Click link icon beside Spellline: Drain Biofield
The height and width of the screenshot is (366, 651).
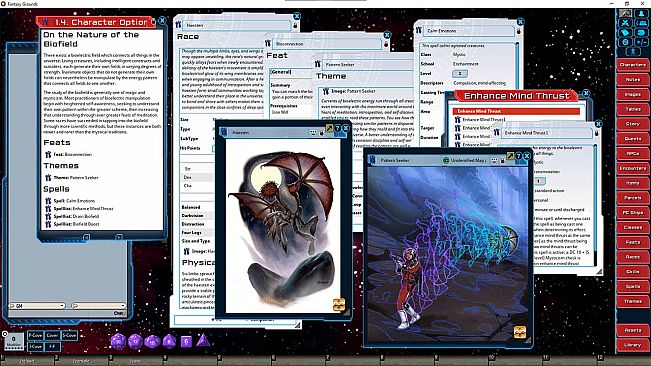coord(48,216)
